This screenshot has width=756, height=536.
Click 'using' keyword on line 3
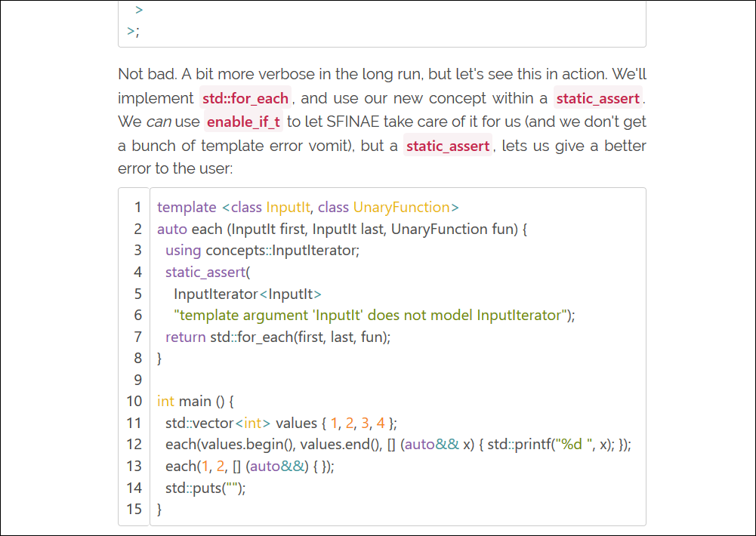pyautogui.click(x=184, y=250)
